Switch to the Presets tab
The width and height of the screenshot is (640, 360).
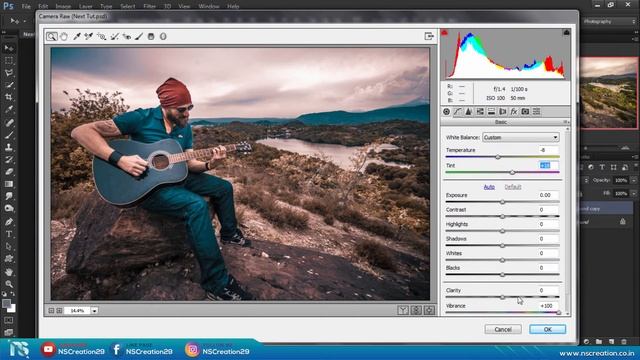(x=536, y=111)
